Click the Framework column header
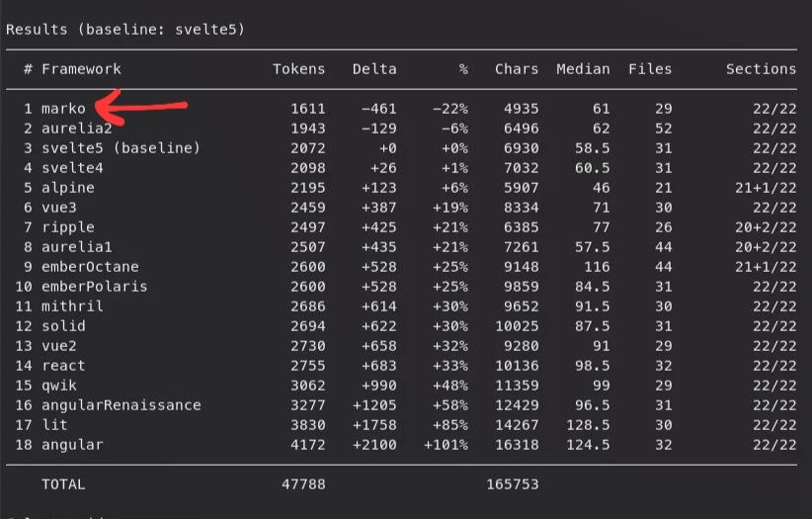 point(81,69)
